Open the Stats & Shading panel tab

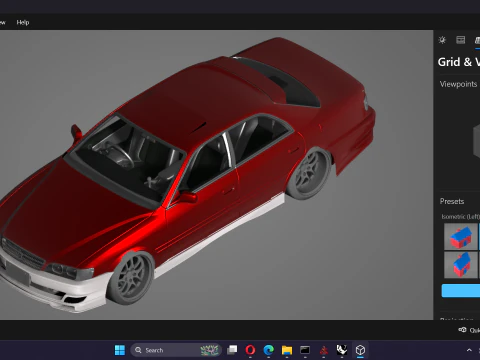point(460,40)
